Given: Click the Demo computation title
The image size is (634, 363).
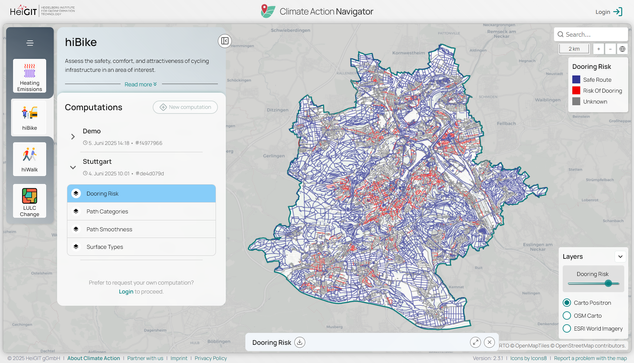Looking at the screenshot, I should [x=92, y=131].
